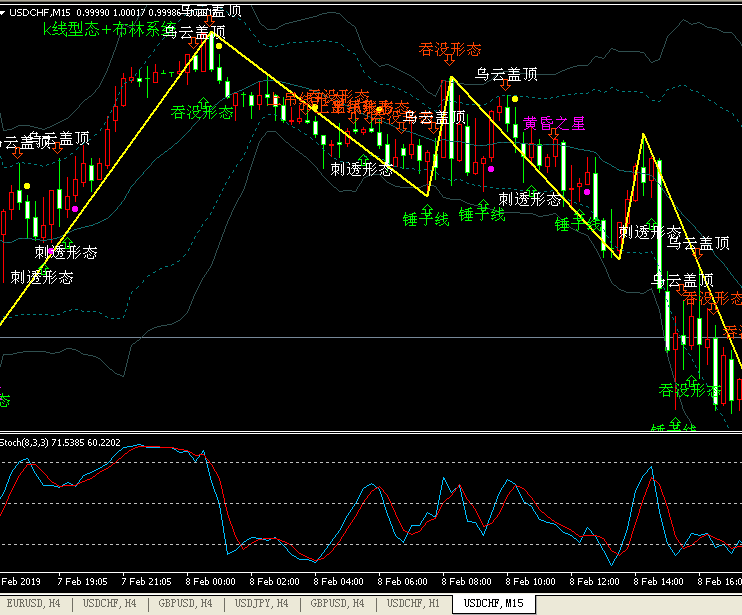Open the chart title dropdown triangle before USDCHF,M15

point(2,13)
